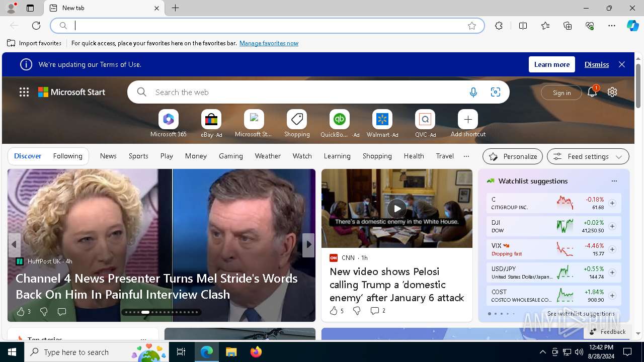
Task: Open the Feedback button
Action: 608,332
